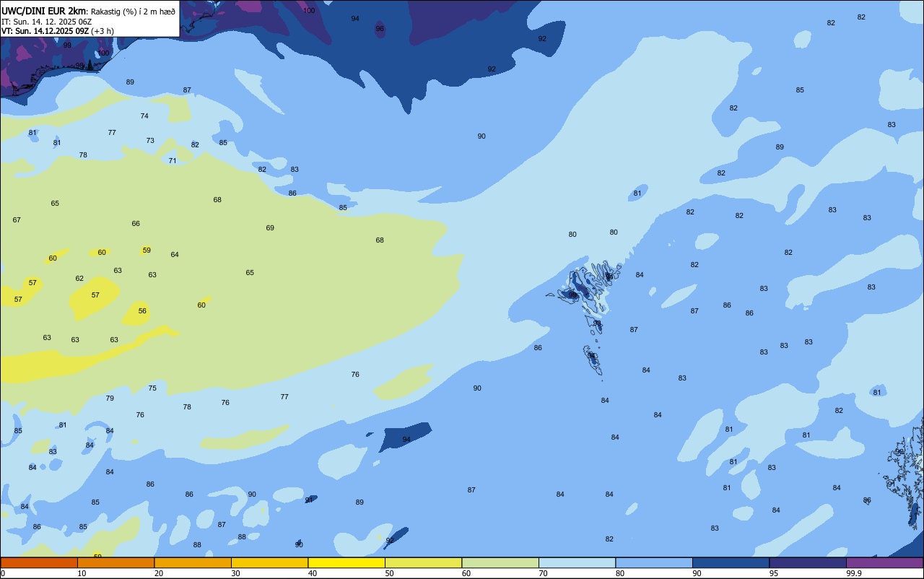Select the 20–30 legend color segment
The width and height of the screenshot is (924, 579).
[193, 562]
